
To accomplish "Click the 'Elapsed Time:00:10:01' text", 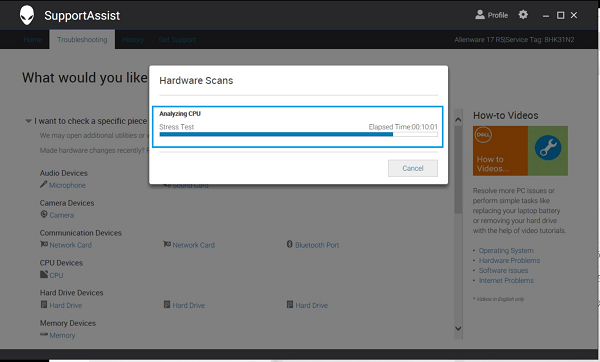I will 403,127.
